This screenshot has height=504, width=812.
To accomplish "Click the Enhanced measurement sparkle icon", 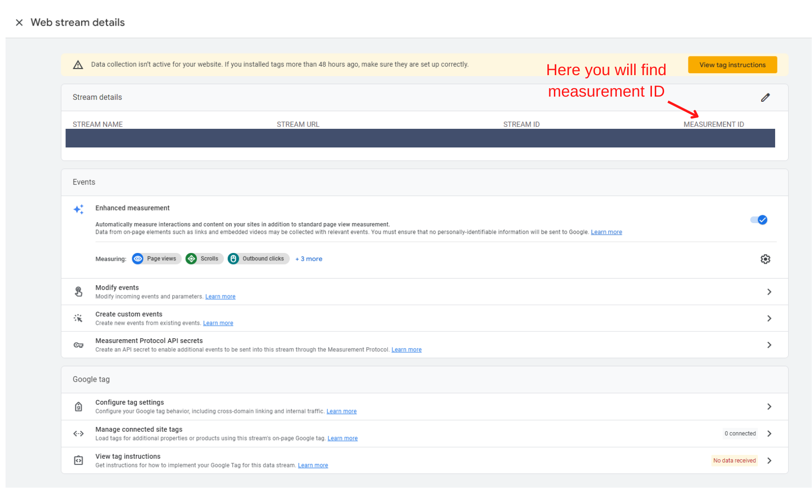I will pyautogui.click(x=78, y=209).
